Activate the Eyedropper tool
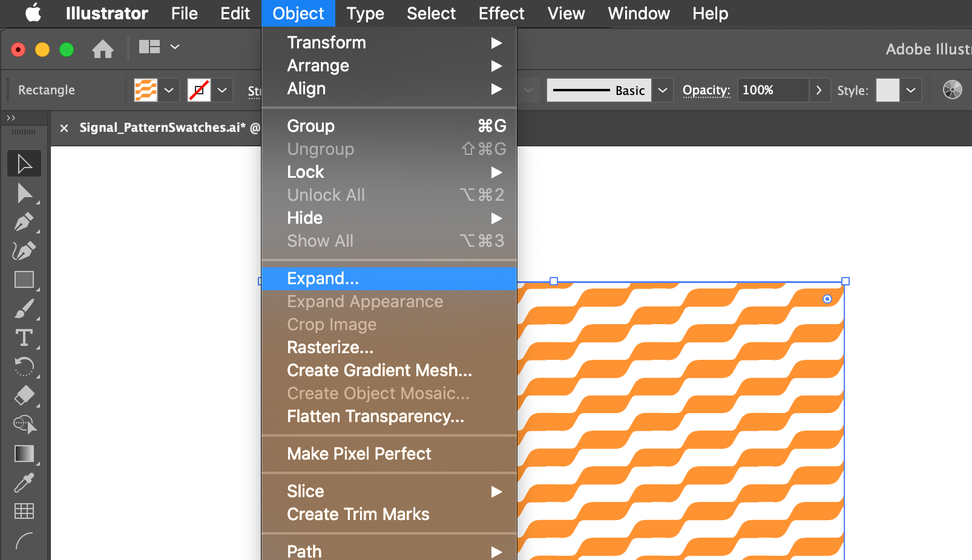 click(x=24, y=482)
